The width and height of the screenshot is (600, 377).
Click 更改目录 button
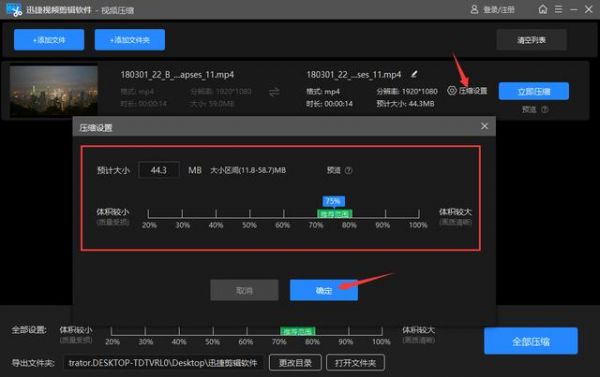coord(295,363)
